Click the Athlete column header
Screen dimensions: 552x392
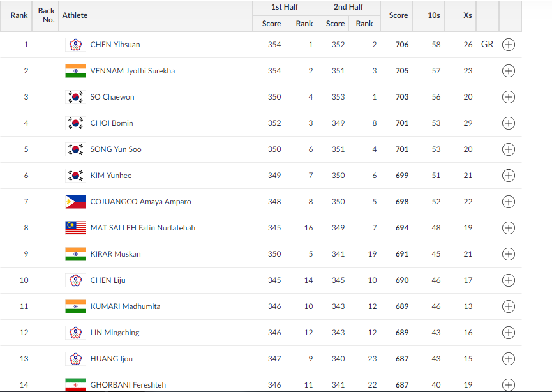(75, 15)
